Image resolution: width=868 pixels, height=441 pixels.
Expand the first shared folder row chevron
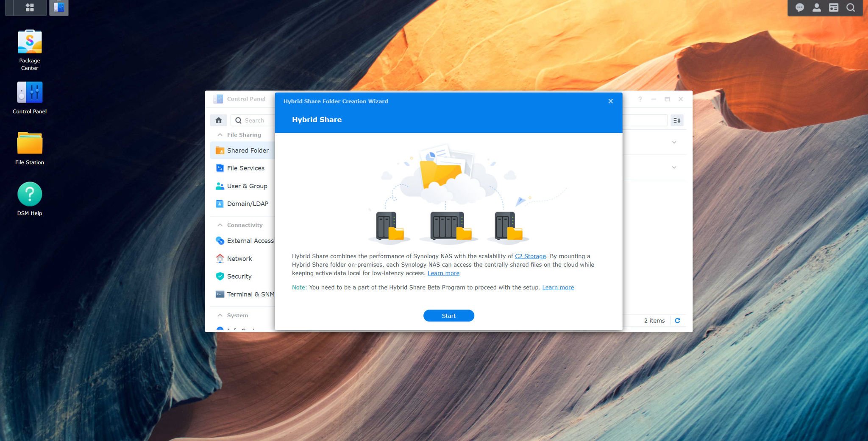pyautogui.click(x=674, y=142)
